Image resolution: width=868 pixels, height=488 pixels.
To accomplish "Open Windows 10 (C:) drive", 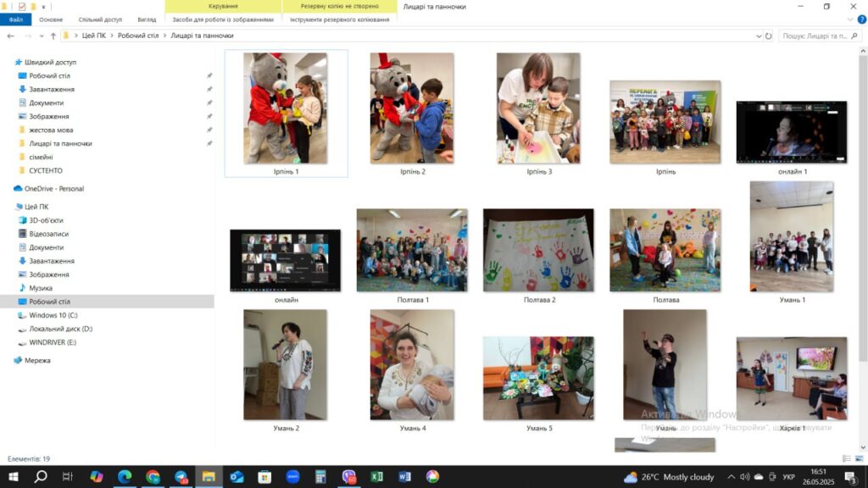I will click(53, 315).
